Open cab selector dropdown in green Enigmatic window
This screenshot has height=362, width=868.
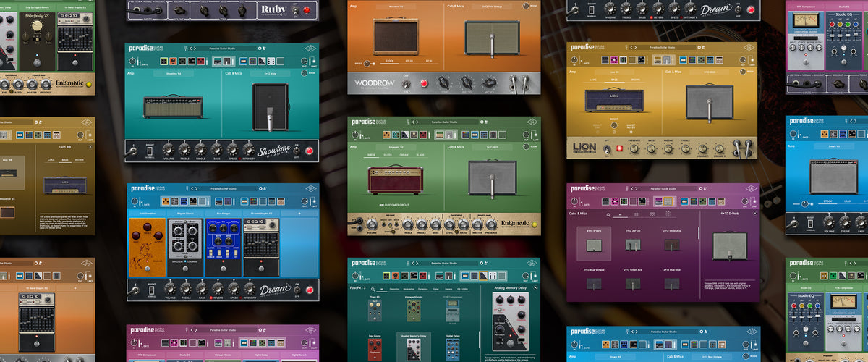pos(493,147)
